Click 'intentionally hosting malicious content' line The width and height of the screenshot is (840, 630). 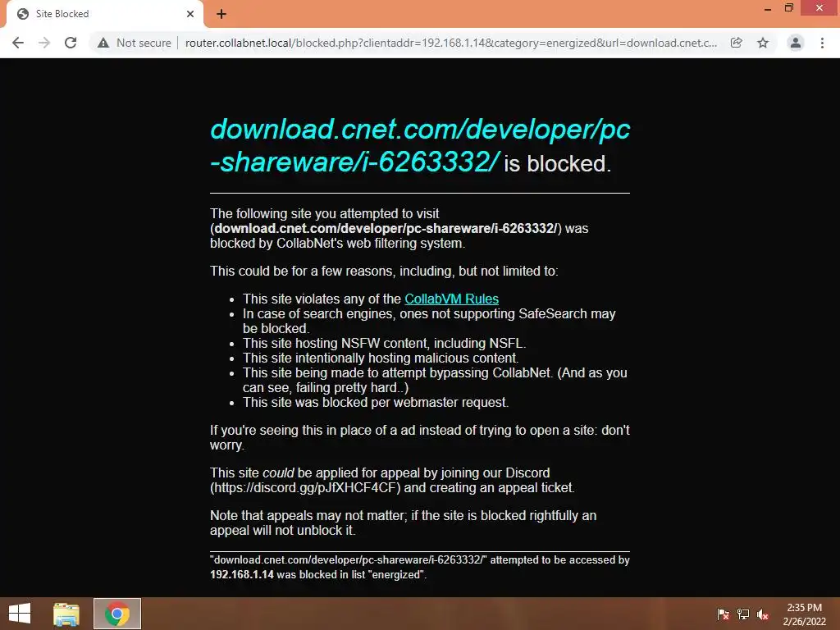[381, 358]
